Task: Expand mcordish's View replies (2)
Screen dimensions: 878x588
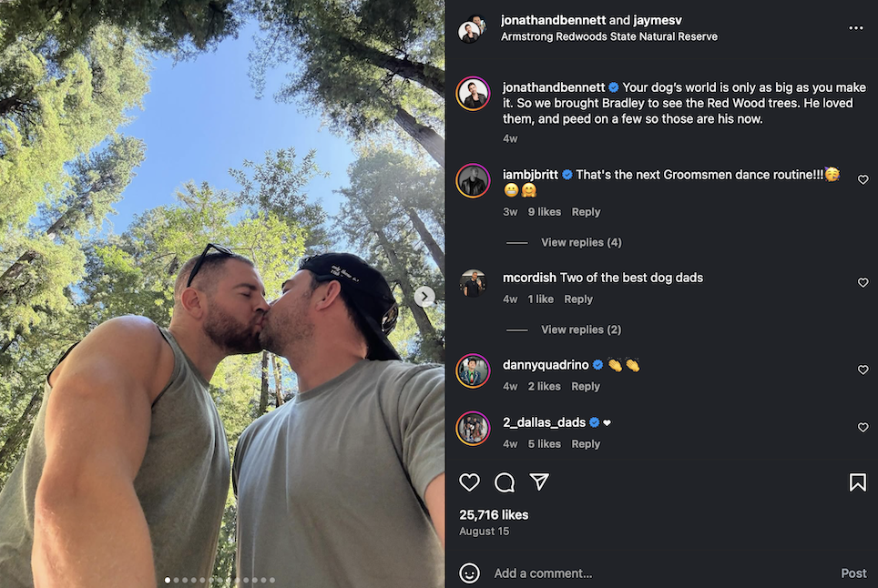Action: (581, 329)
